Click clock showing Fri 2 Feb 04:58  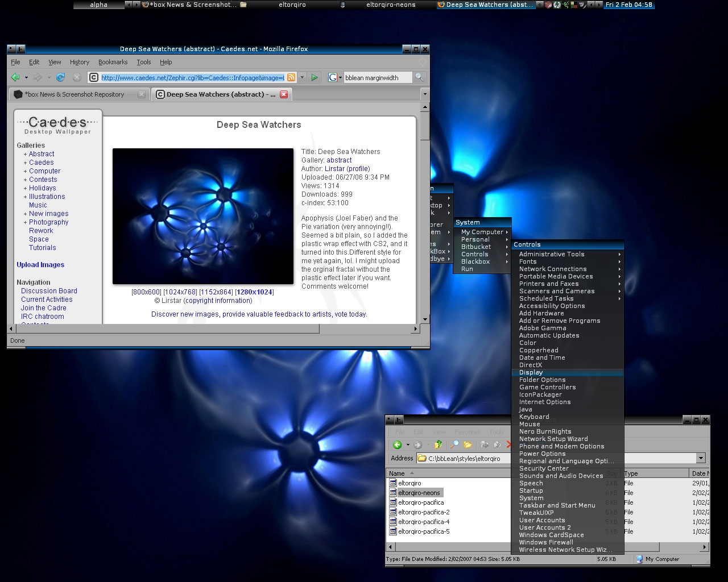(x=628, y=5)
